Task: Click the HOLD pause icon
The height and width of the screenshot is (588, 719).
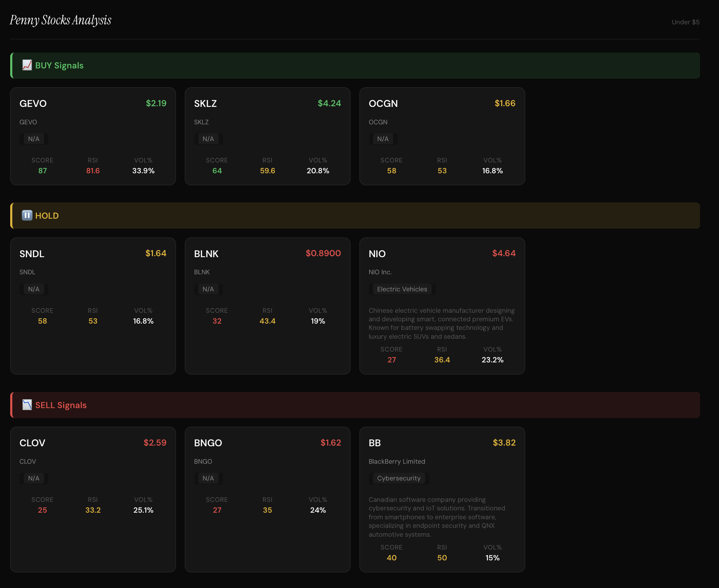Action: point(27,215)
